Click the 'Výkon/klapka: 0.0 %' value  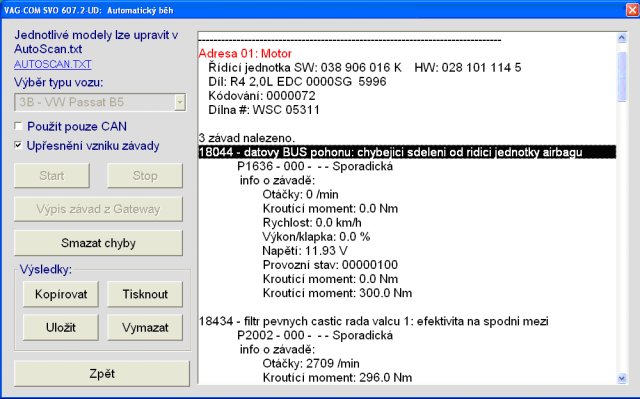click(x=316, y=237)
